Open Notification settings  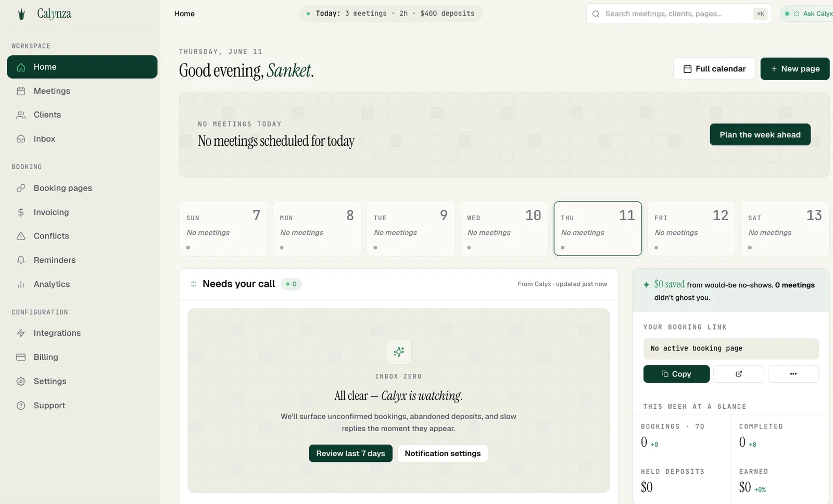click(x=443, y=453)
